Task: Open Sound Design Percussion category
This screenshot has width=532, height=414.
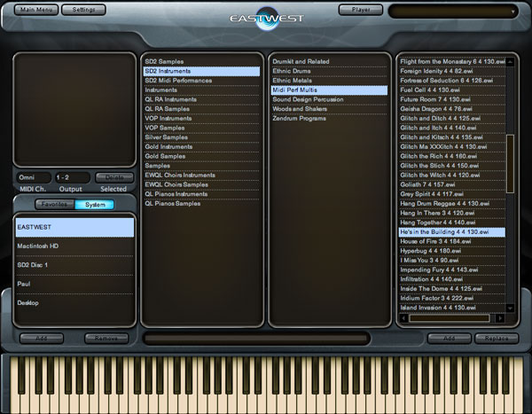Action: tap(329, 99)
